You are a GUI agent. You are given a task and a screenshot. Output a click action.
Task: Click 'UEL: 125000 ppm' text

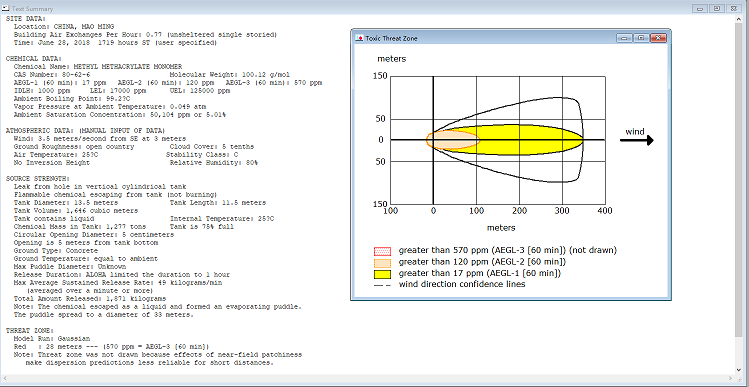[x=200, y=91]
